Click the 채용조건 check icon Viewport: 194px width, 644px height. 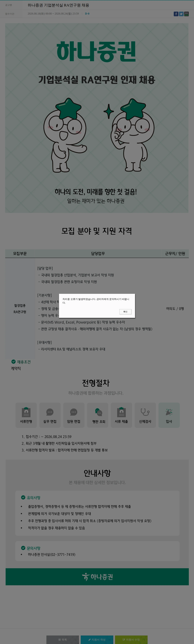click(14, 362)
